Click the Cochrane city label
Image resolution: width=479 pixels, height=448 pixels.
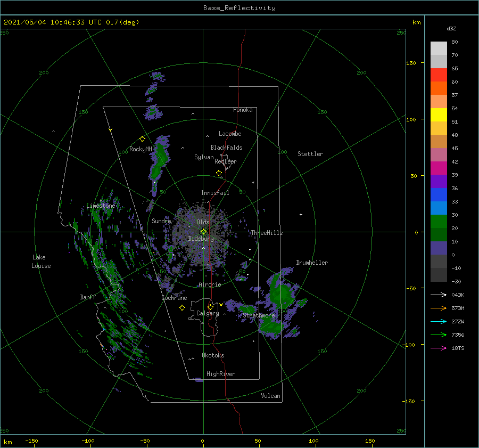(x=174, y=298)
